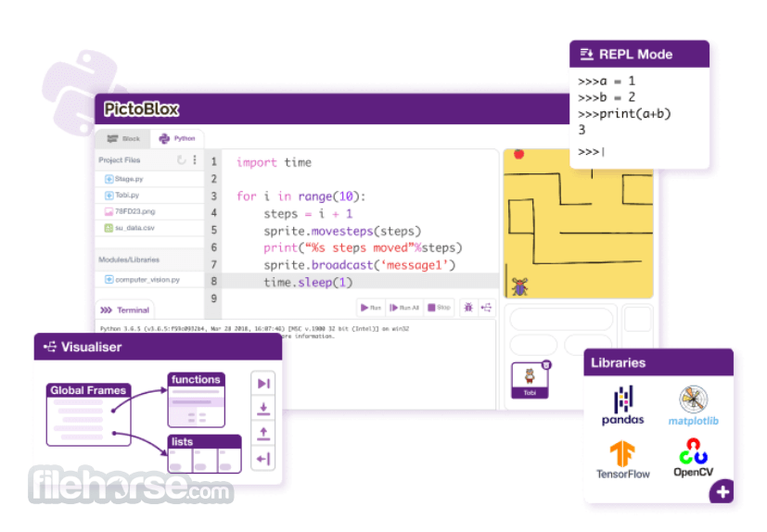Click the step into down-arrow button

pos(263,409)
